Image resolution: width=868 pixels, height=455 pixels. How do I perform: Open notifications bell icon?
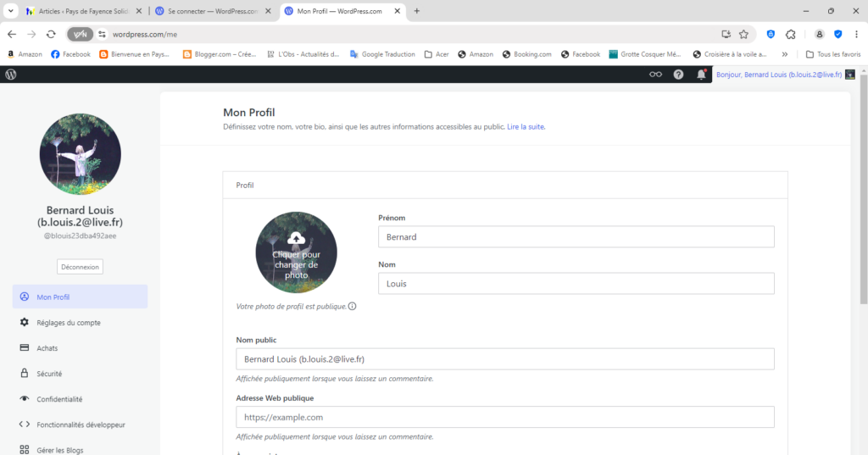701,75
